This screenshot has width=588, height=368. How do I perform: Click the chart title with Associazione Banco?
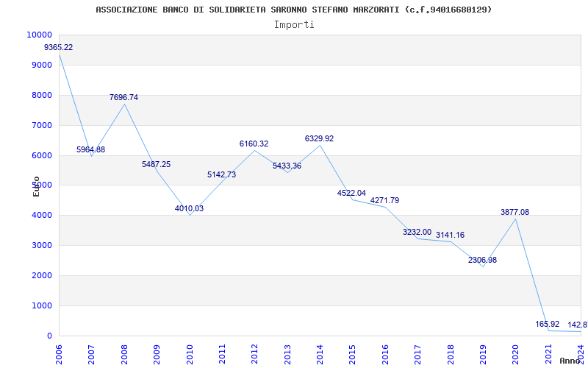(294, 10)
